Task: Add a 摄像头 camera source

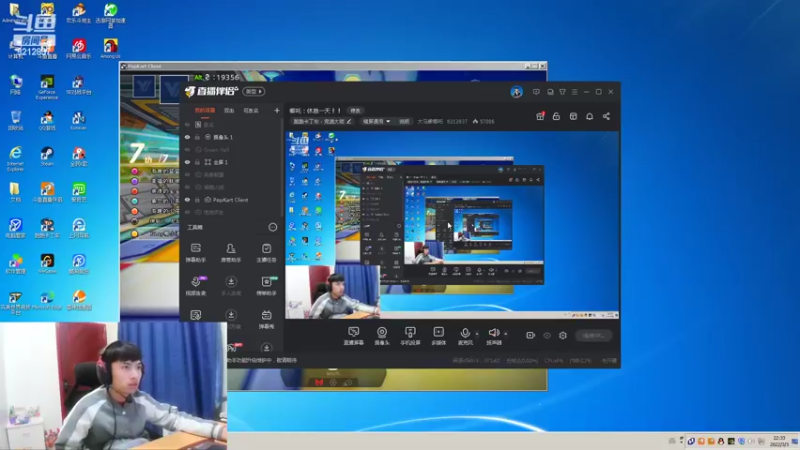Action: [x=382, y=336]
